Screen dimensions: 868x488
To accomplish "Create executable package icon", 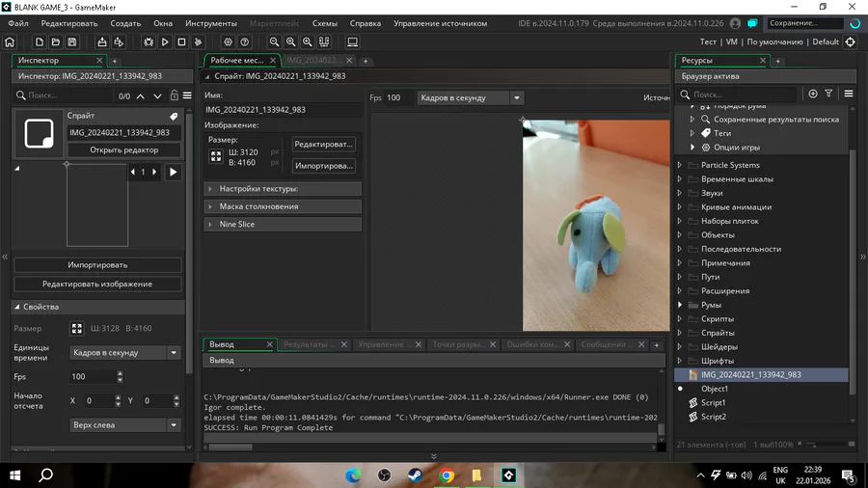I will [102, 42].
